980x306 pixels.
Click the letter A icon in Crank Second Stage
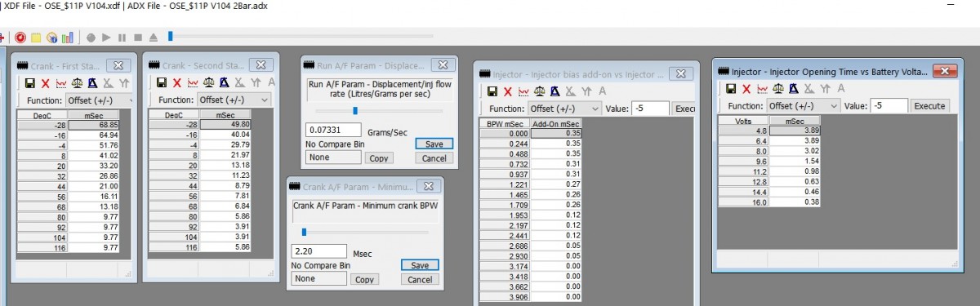[270, 83]
